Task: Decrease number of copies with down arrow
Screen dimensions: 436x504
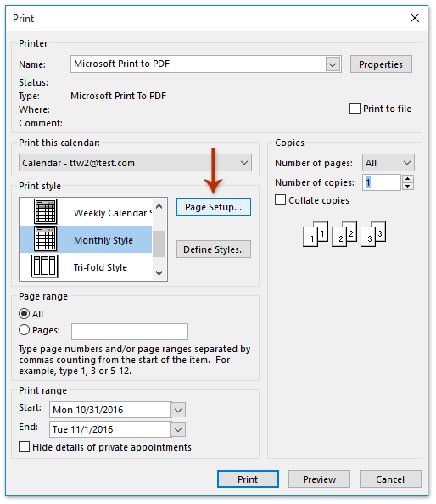Action: (408, 186)
